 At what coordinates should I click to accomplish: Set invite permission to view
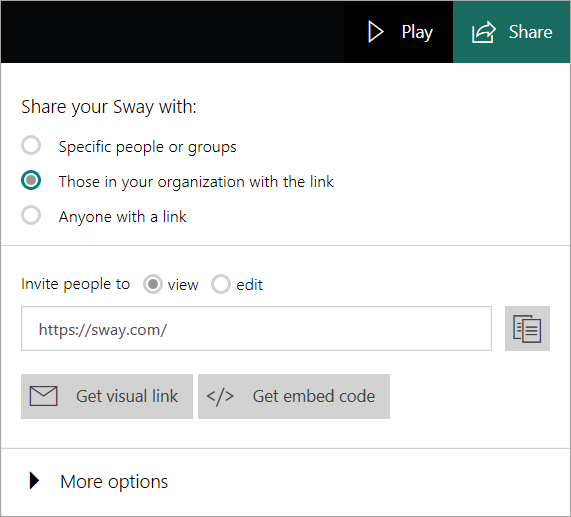(x=153, y=284)
